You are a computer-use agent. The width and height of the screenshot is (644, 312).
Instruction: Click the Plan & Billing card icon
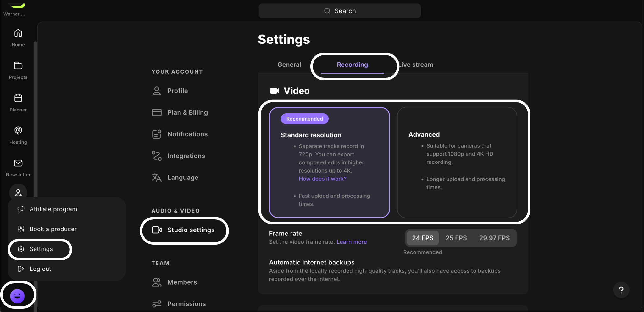click(157, 112)
